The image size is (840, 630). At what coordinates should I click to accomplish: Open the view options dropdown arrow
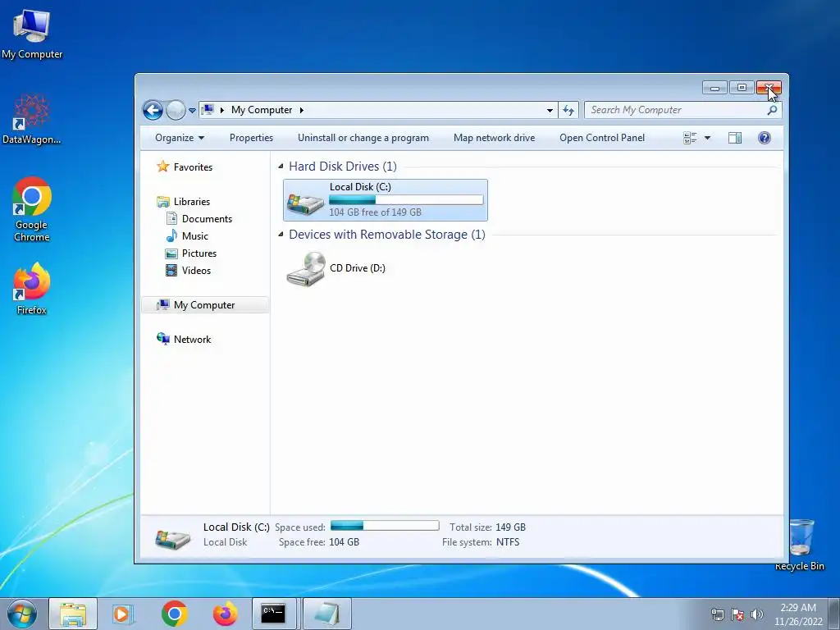707,138
